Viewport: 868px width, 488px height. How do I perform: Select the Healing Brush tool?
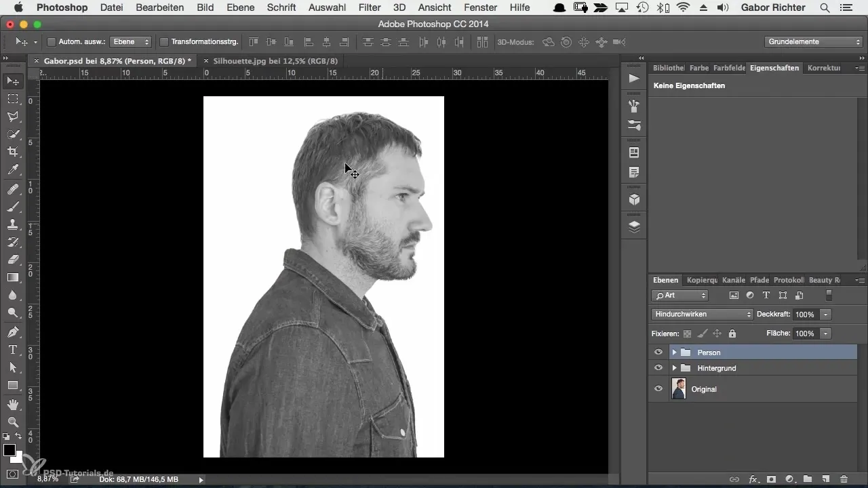pos(13,189)
